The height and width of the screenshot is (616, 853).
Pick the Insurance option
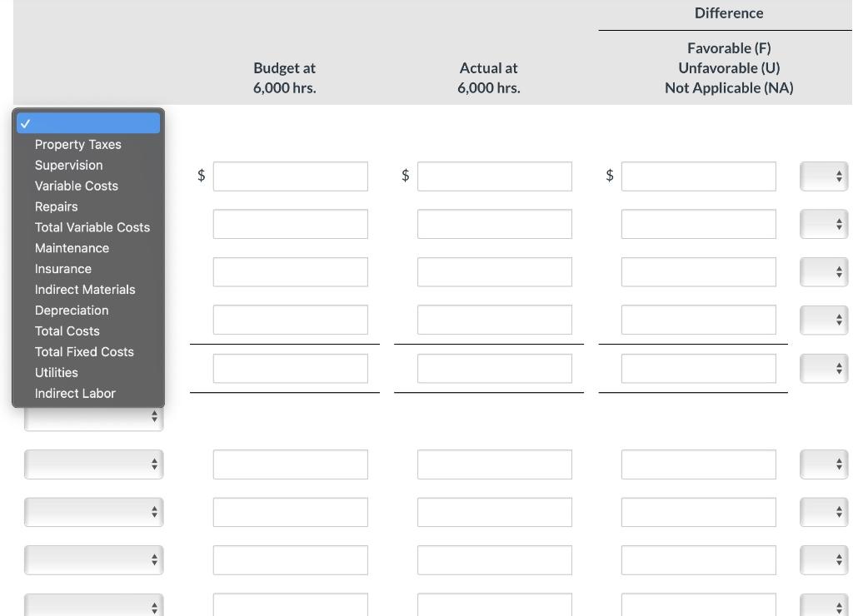pyautogui.click(x=88, y=269)
